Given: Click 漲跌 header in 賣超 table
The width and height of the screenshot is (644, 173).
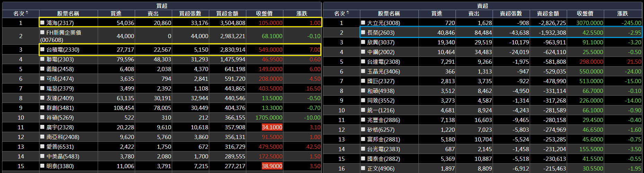Looking at the screenshot, I should (x=623, y=14).
